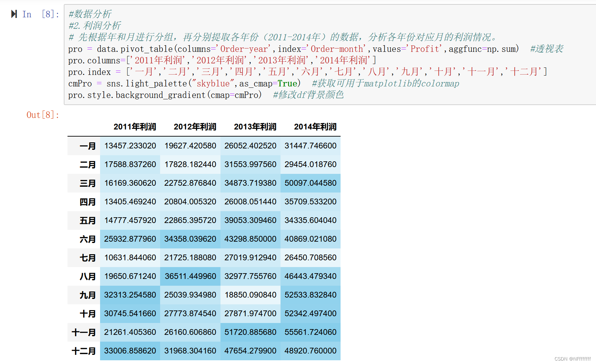This screenshot has height=364, width=596.
Task: Click the 六月 row label
Action: (x=88, y=239)
